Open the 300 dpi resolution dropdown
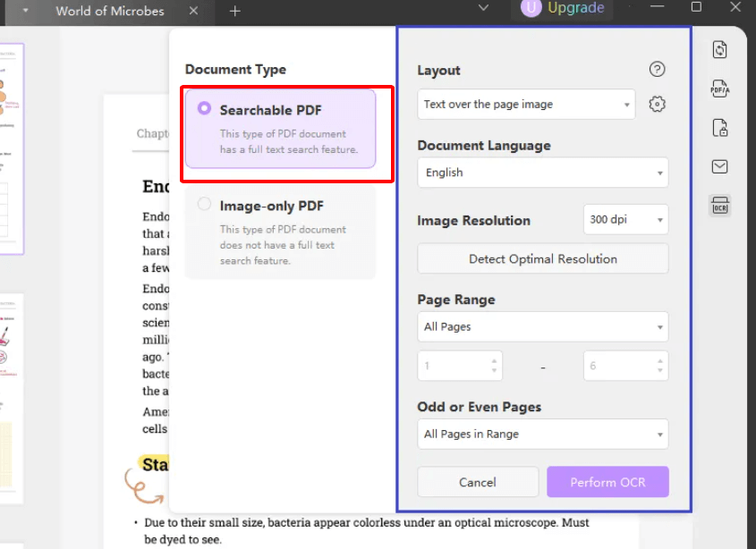The image size is (756, 549). pyautogui.click(x=625, y=219)
